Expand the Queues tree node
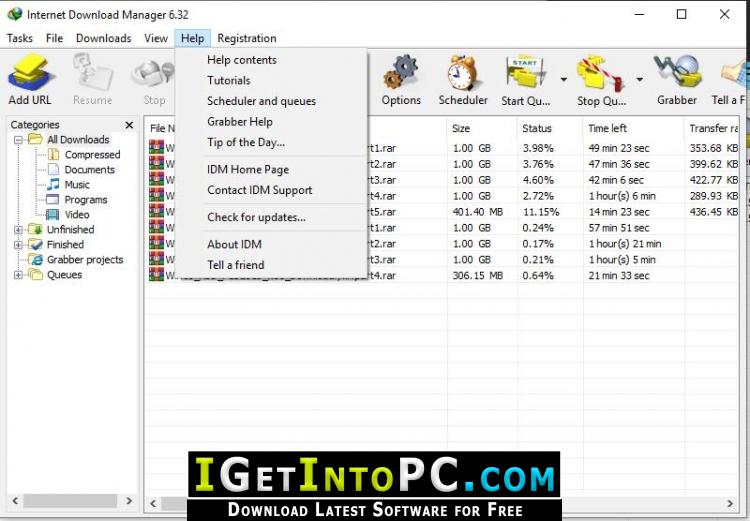750x521 pixels. point(18,275)
